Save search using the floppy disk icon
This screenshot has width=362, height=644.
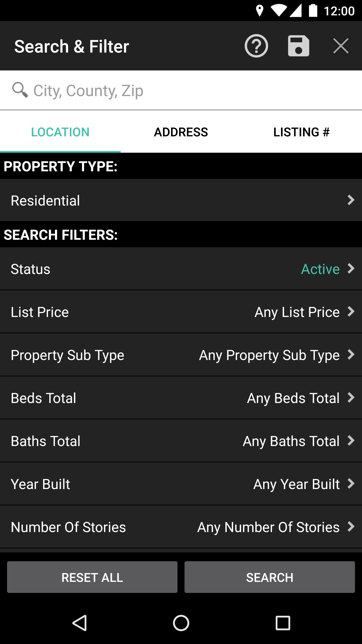pos(298,46)
